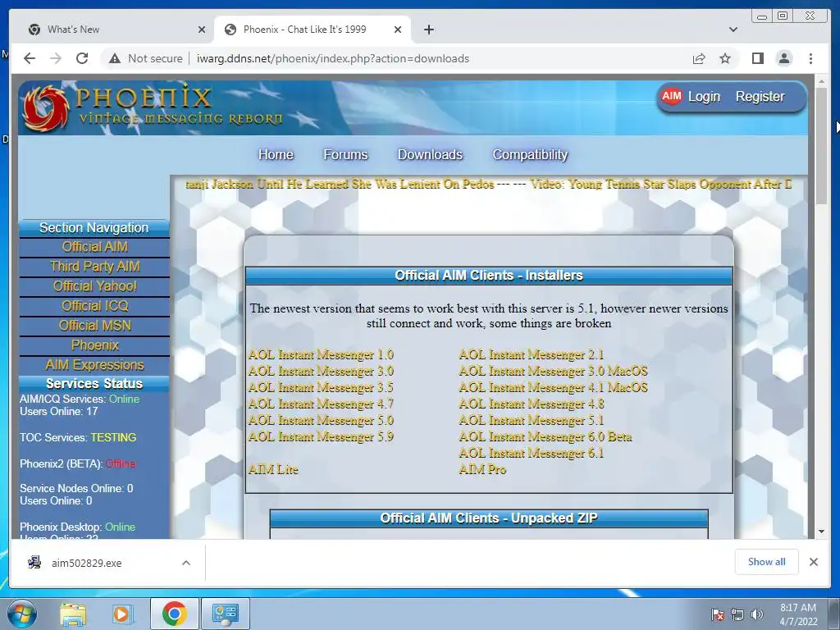The width and height of the screenshot is (840, 630).
Task: Show all downloads
Action: coord(766,562)
